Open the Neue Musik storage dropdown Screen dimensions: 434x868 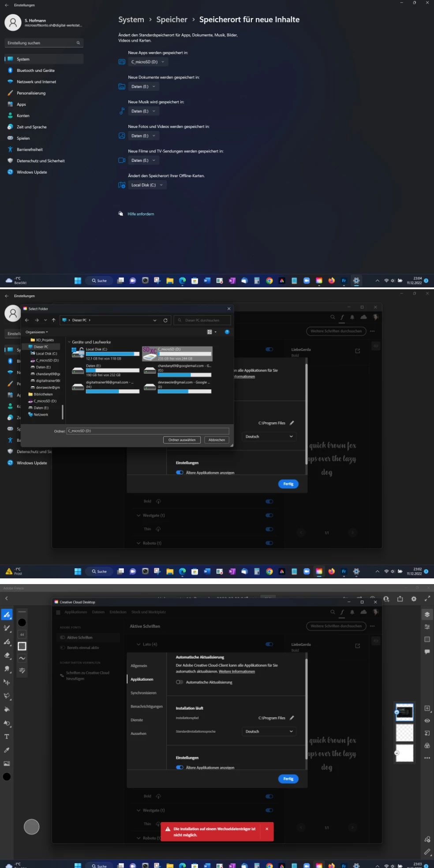click(x=143, y=111)
